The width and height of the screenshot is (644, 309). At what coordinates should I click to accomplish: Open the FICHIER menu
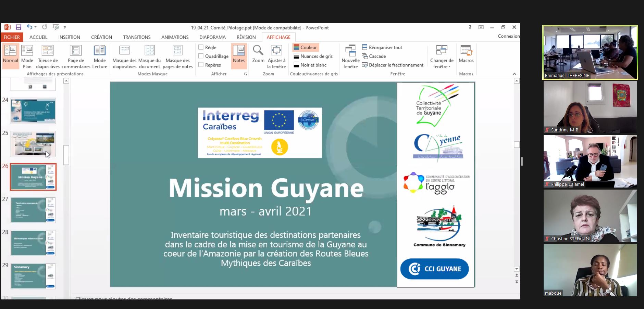click(x=12, y=37)
